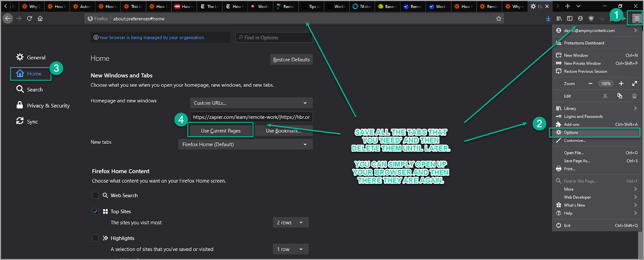Viewport: 644px width, 260px height.
Task: Choose Print menu item
Action: click(x=597, y=169)
